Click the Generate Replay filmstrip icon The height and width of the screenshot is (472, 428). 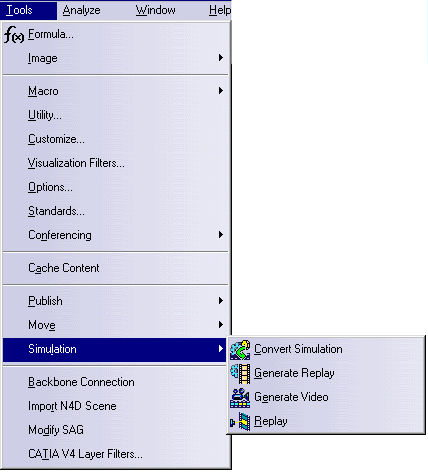tap(240, 374)
